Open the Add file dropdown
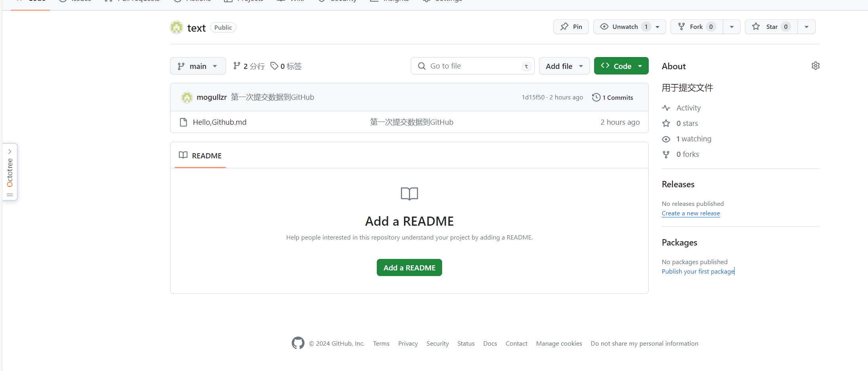868x371 pixels. pos(564,66)
